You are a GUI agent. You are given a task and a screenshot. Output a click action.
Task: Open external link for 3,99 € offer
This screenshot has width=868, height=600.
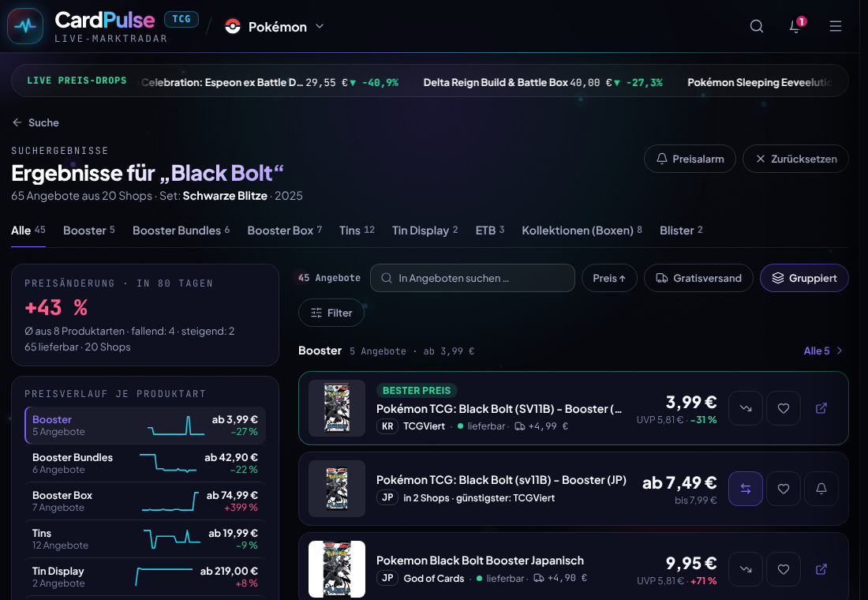point(821,408)
